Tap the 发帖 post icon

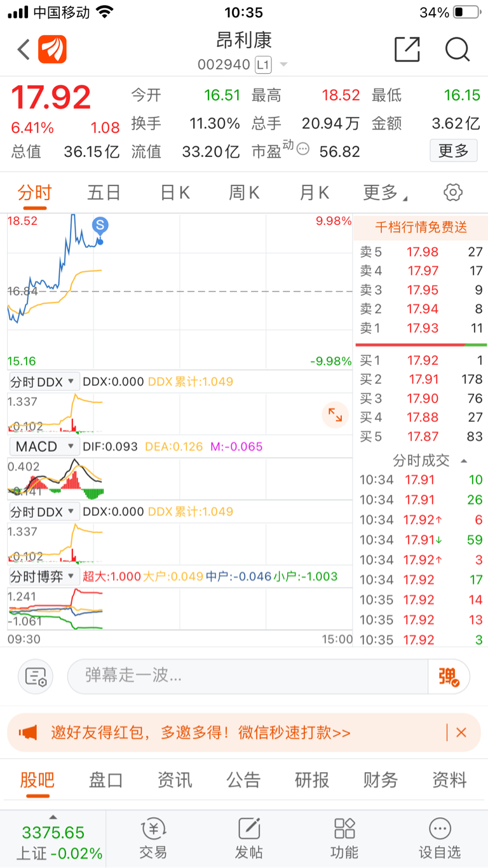click(x=249, y=839)
